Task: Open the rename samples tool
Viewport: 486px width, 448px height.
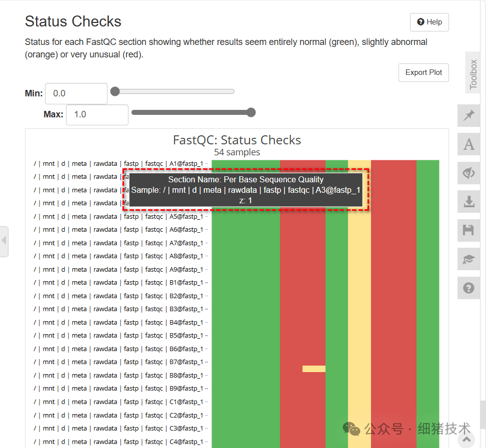Action: tap(468, 144)
